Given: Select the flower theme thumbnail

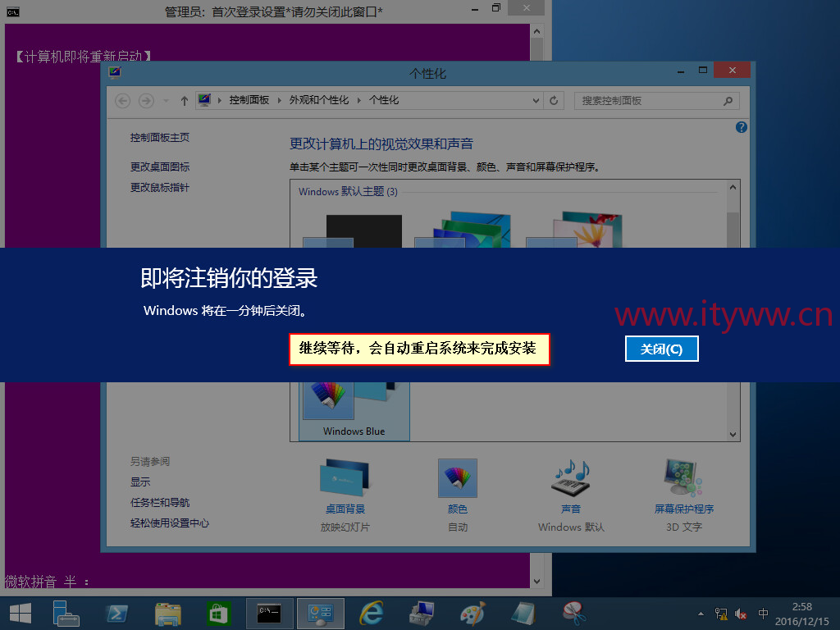Looking at the screenshot, I should click(x=575, y=230).
